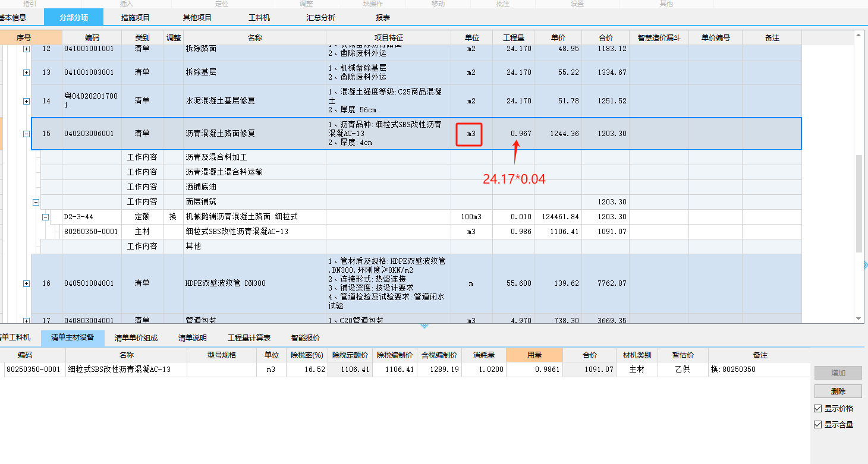868x464 pixels.
Task: Click the 编码 column header
Action: [x=92, y=38]
